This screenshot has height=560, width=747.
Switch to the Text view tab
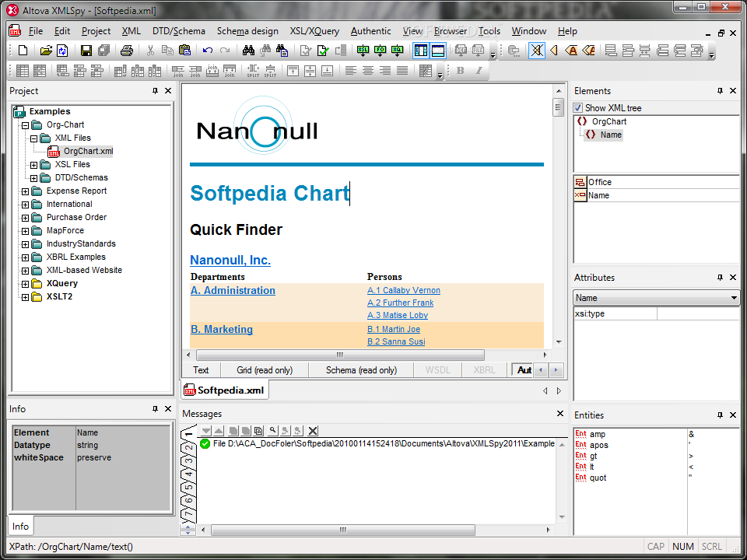click(x=201, y=370)
